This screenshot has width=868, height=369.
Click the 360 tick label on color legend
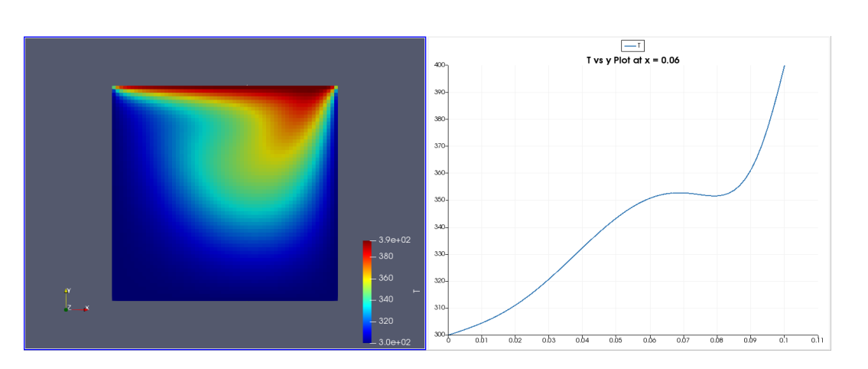click(x=386, y=278)
